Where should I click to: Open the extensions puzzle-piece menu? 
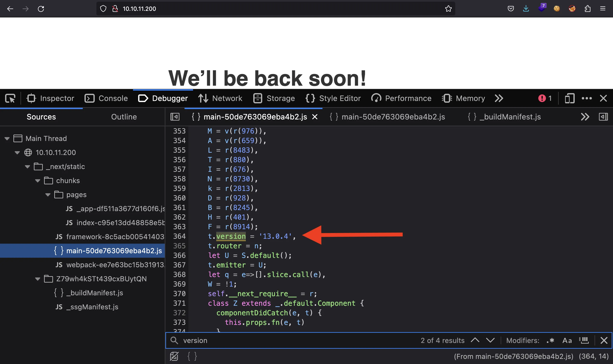pyautogui.click(x=587, y=9)
